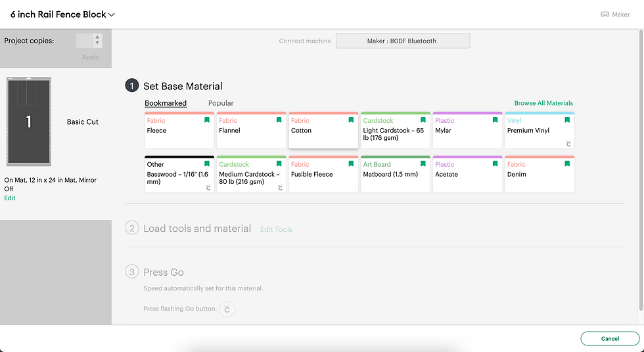Click the Press Go heading

coord(164,273)
